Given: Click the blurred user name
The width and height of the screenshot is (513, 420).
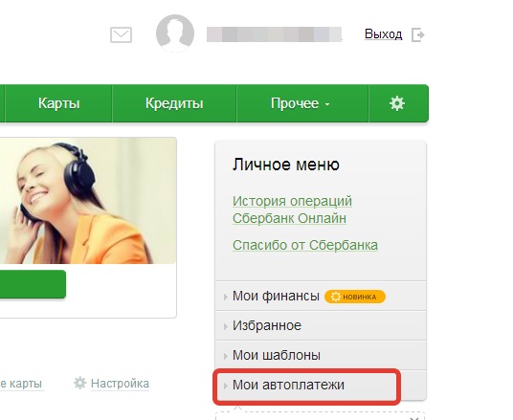Looking at the screenshot, I should (274, 34).
